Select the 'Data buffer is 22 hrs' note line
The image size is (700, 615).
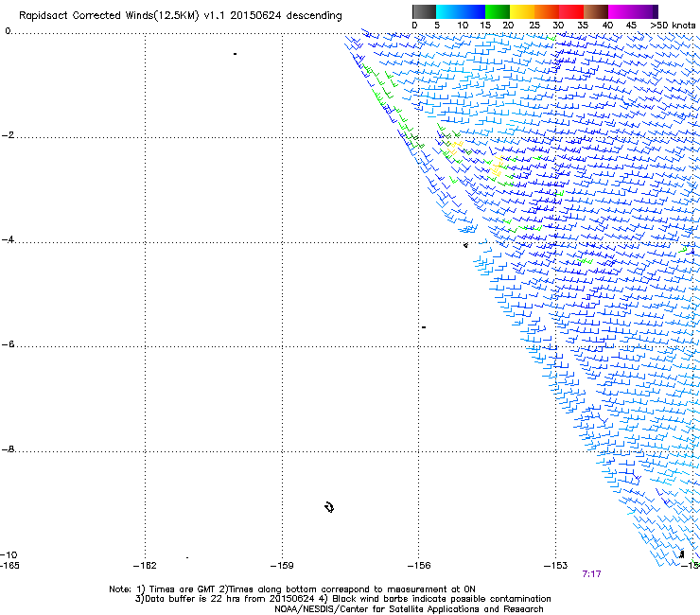point(342,599)
